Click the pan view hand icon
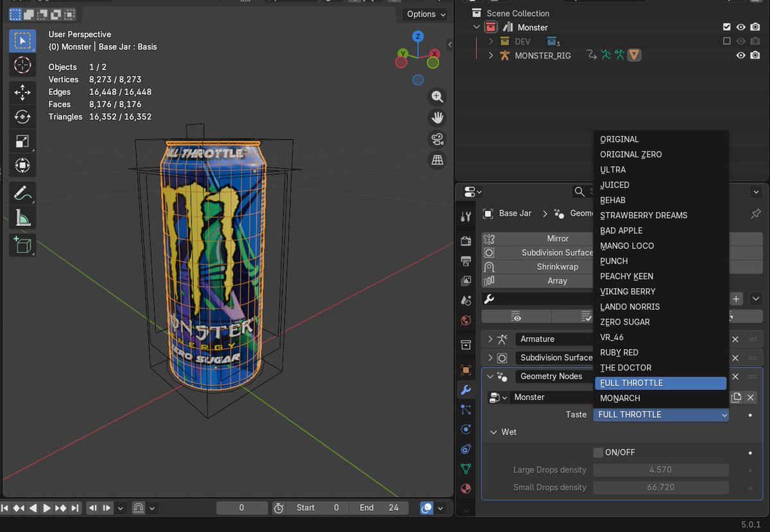This screenshot has height=532, width=770. click(438, 118)
